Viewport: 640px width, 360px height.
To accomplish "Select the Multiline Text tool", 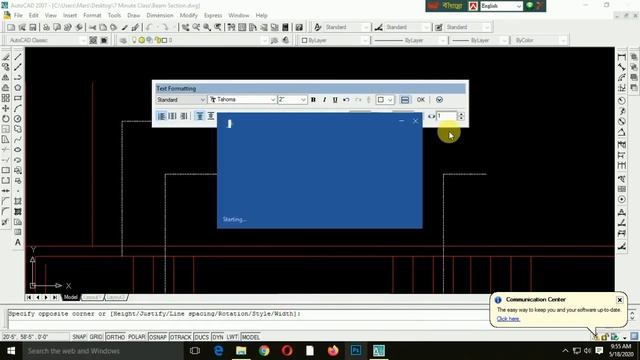I will [x=18, y=242].
